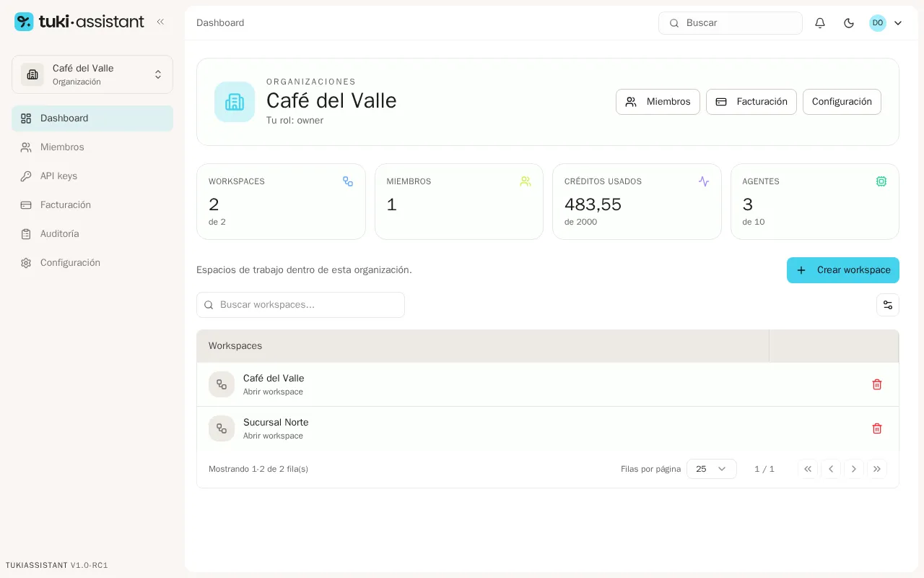Click Crear workspace button

point(843,270)
